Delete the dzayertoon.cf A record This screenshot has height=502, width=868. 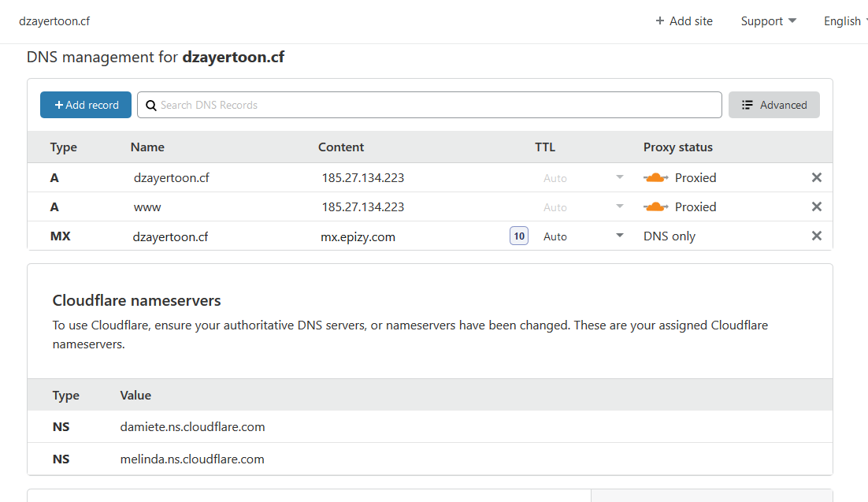click(x=816, y=178)
